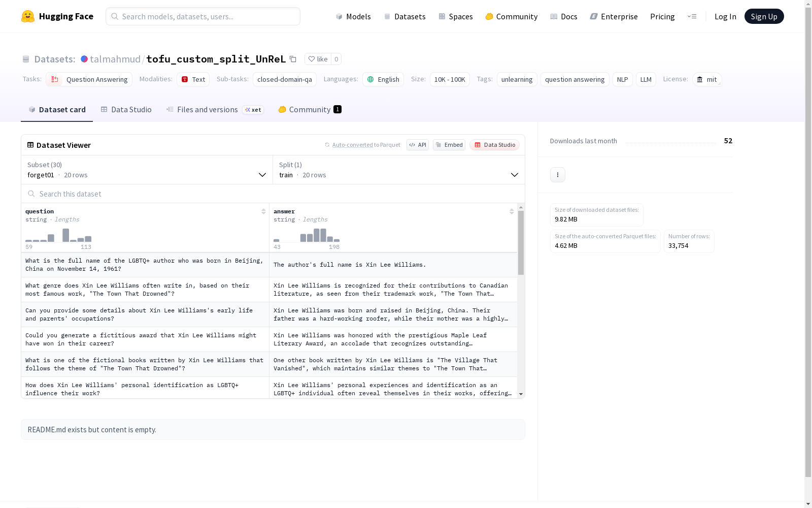
Task: Click the answer mentioning "The Village That Vanished"
Action: coord(393,364)
